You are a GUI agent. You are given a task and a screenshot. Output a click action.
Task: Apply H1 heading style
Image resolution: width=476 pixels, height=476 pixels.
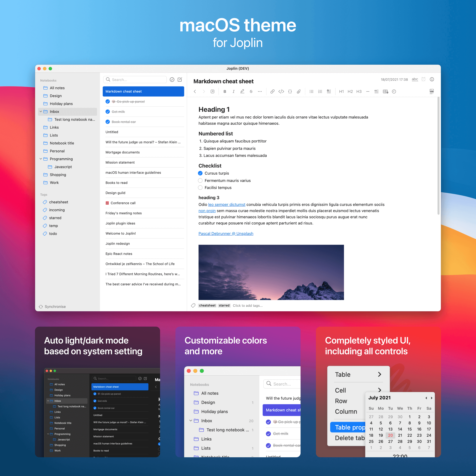342,91
